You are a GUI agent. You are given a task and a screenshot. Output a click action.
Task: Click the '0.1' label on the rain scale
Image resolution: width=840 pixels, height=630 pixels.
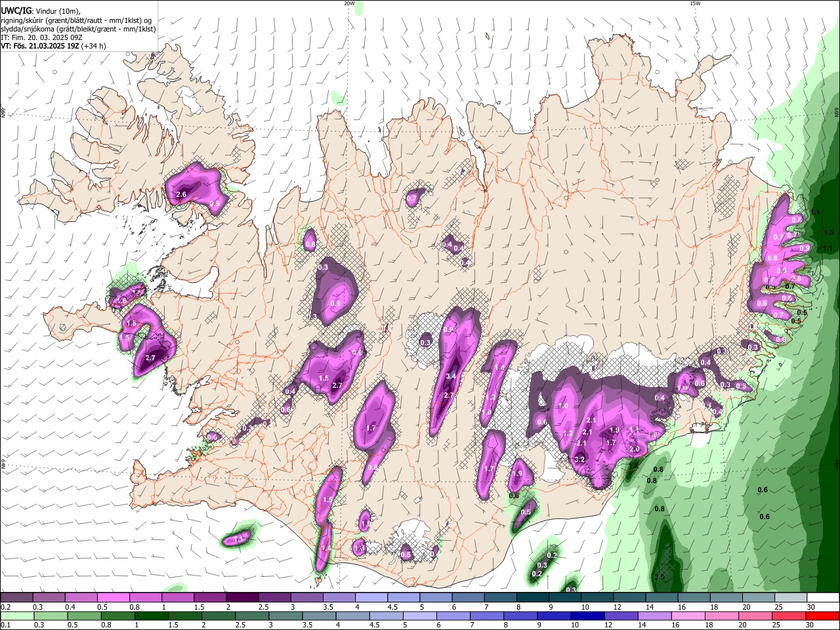click(5, 625)
